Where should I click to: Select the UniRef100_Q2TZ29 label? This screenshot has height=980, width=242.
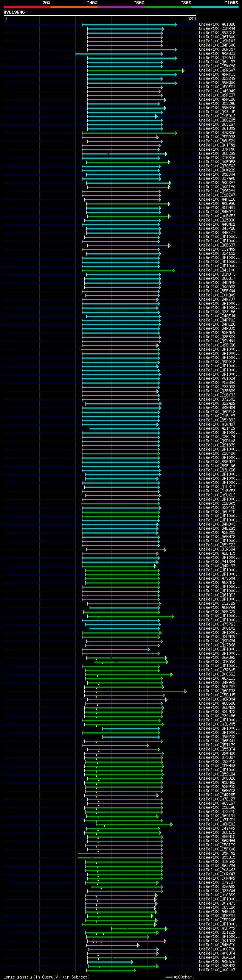click(x=217, y=933)
